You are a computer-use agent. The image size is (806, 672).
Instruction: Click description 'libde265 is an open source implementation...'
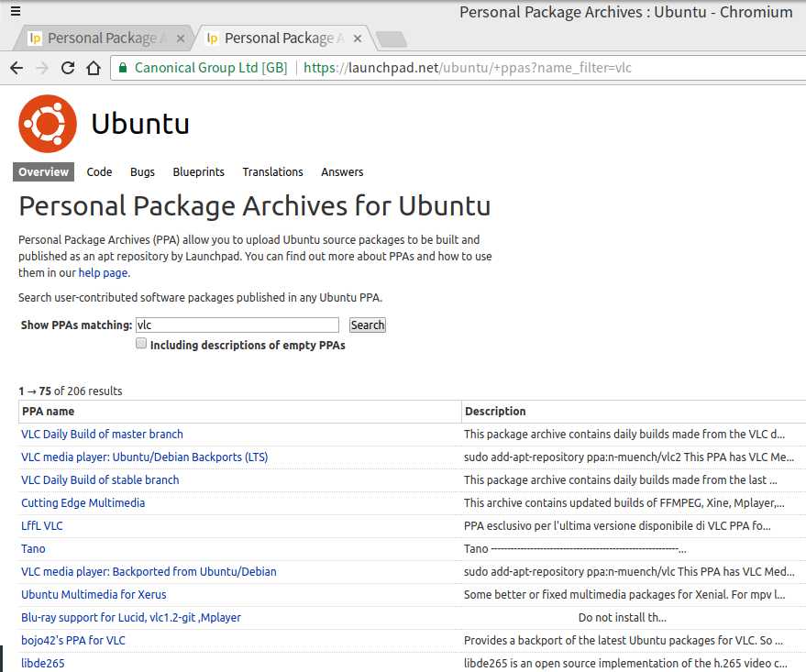coord(625,663)
